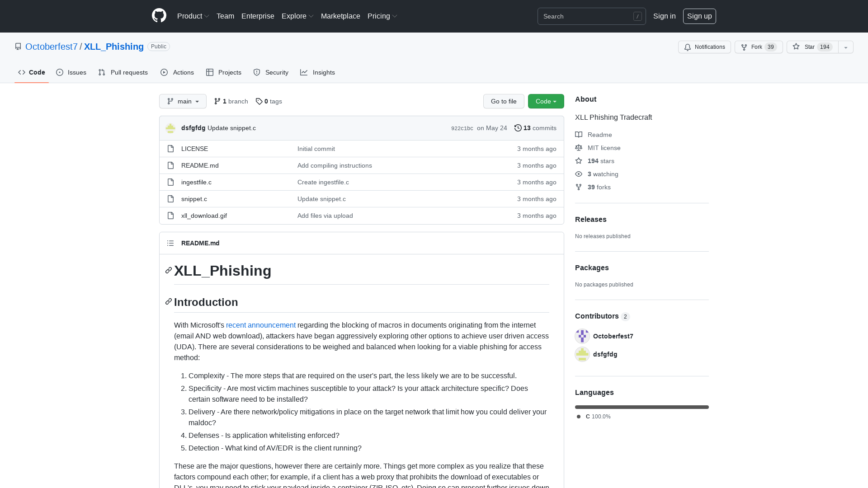Click anchor link icon beside XLL_Phishing heading
Image resolution: width=868 pixels, height=488 pixels.
(169, 270)
